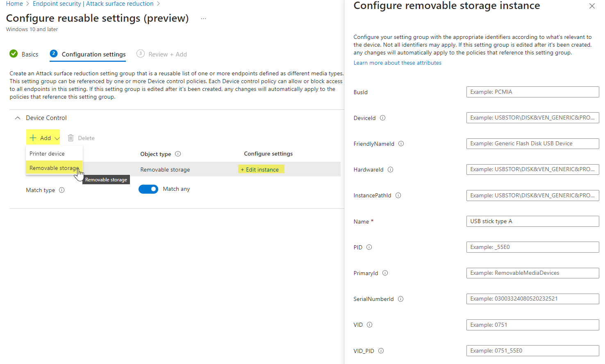Collapse the Device Control section

coord(17,118)
